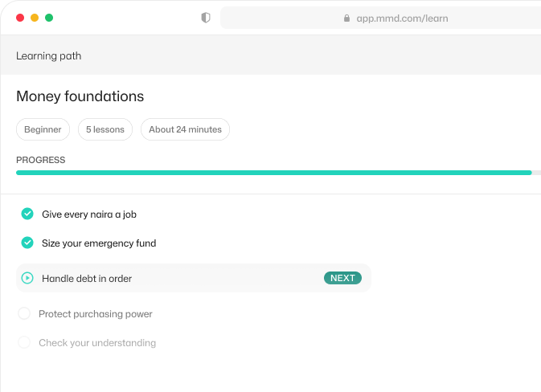Click checkmark icon for Size your emergency fund
Screen dimensions: 541x392
(x=27, y=243)
